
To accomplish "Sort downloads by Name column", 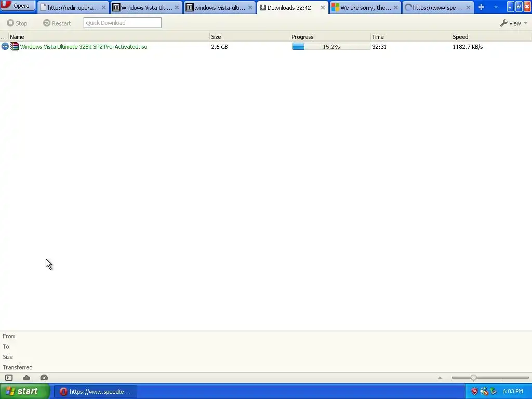I will pyautogui.click(x=109, y=37).
